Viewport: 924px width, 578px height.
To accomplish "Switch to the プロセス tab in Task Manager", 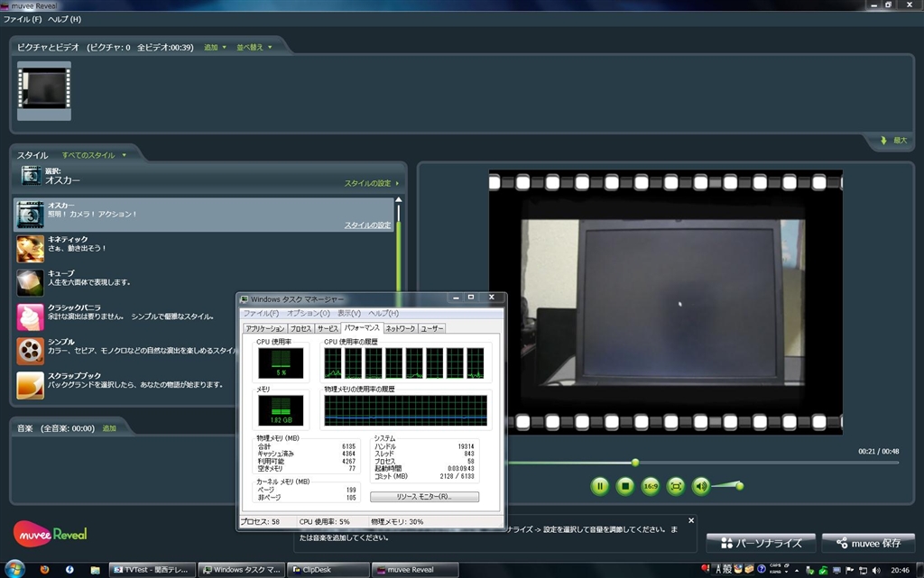I will [x=300, y=328].
